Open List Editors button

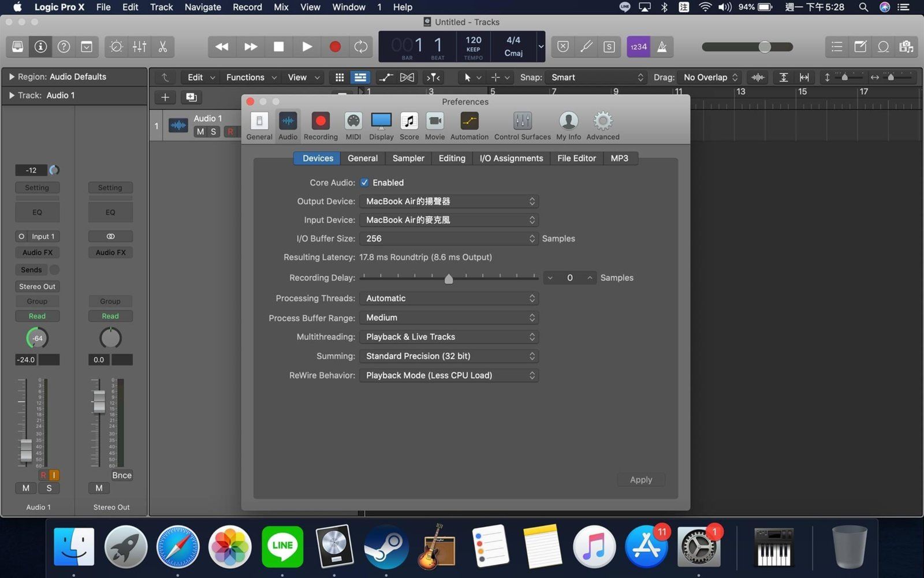[x=837, y=47]
